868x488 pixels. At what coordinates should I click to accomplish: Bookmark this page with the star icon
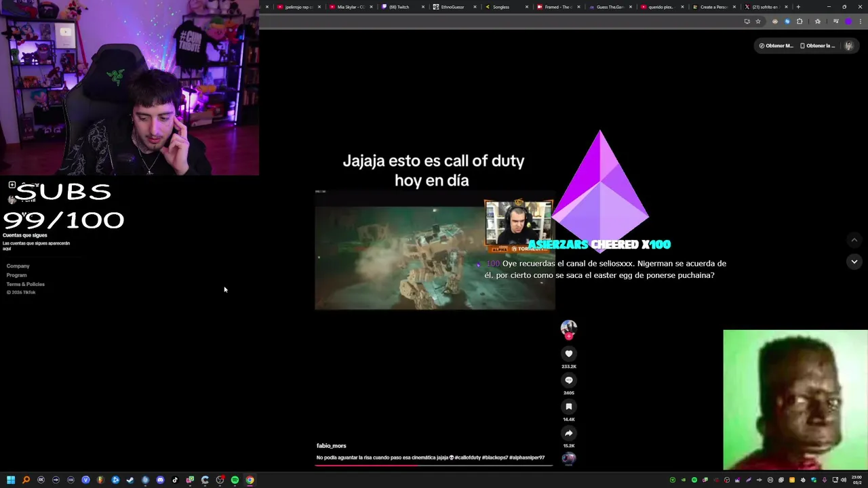click(758, 21)
